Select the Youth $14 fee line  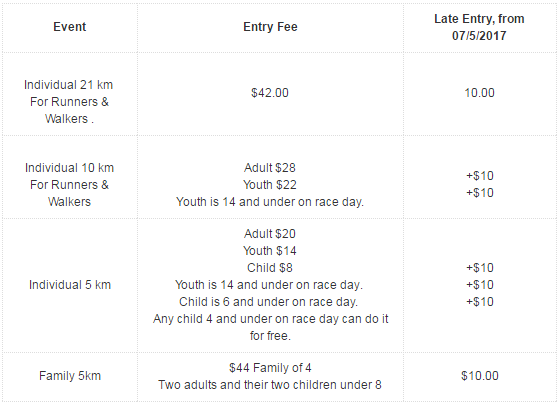pyautogui.click(x=270, y=251)
